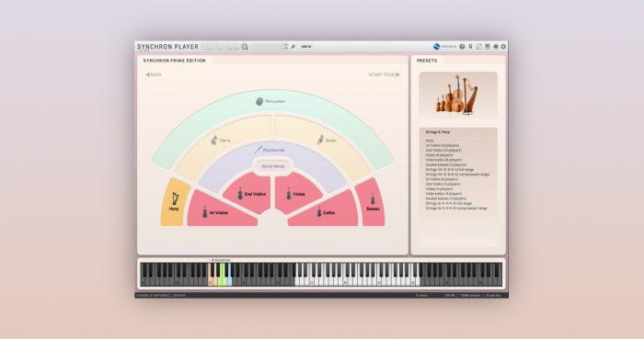Play the white key marked with pink C label
Screen dimensions: 644x339
point(311,281)
